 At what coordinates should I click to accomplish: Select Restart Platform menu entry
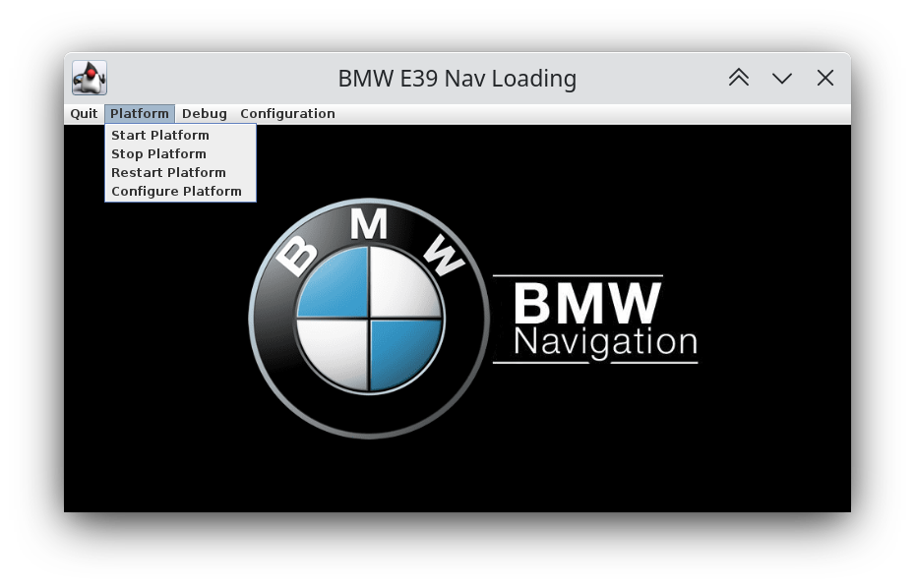tap(180, 173)
